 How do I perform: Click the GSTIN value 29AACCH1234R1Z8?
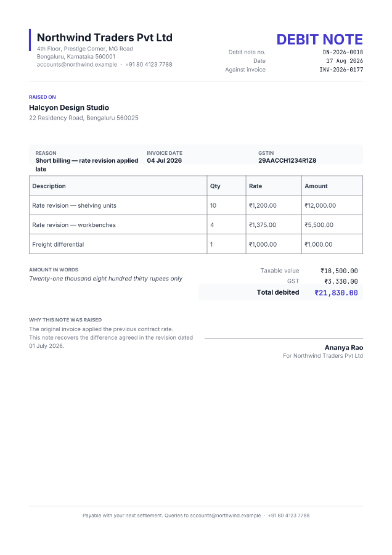[x=287, y=161]
